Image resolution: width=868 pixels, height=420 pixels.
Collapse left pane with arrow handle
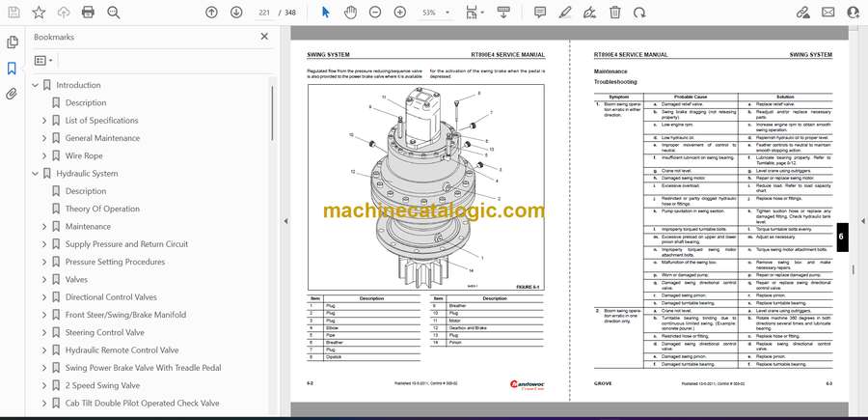tap(285, 221)
